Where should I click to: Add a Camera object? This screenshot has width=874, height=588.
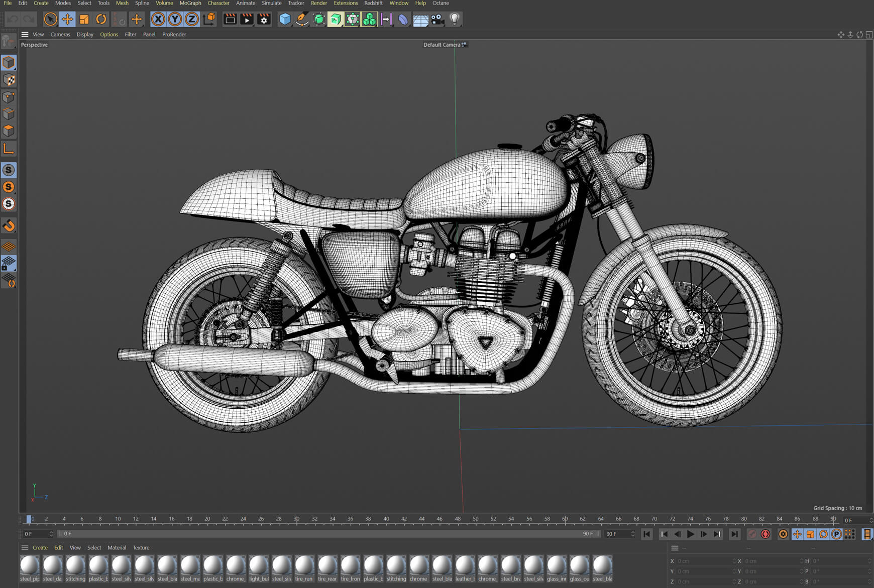click(438, 19)
